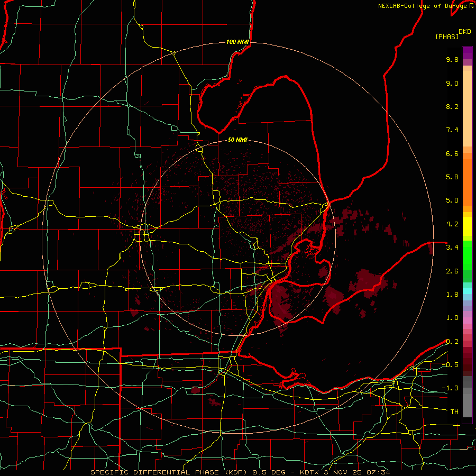
Task: Pick the purple segment at the color bar top
Action: click(x=467, y=53)
